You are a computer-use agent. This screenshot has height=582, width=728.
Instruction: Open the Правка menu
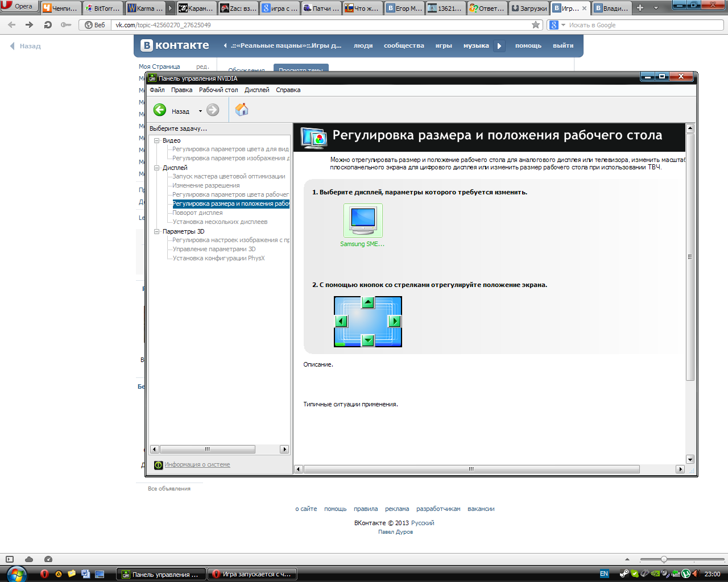pyautogui.click(x=182, y=90)
